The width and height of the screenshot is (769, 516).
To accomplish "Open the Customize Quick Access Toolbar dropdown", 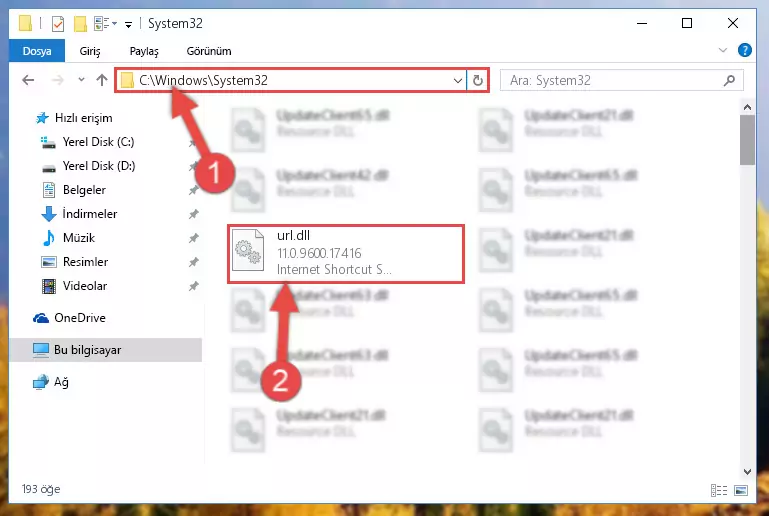I will click(128, 24).
